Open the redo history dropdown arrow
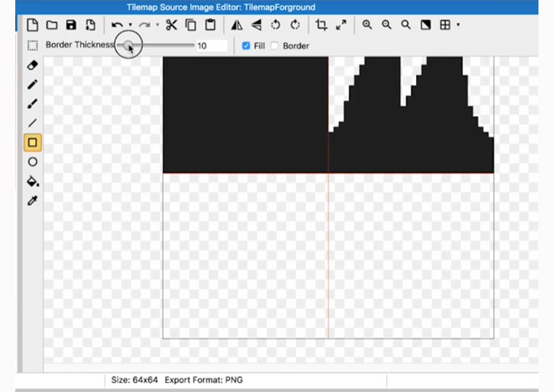 pyautogui.click(x=157, y=25)
